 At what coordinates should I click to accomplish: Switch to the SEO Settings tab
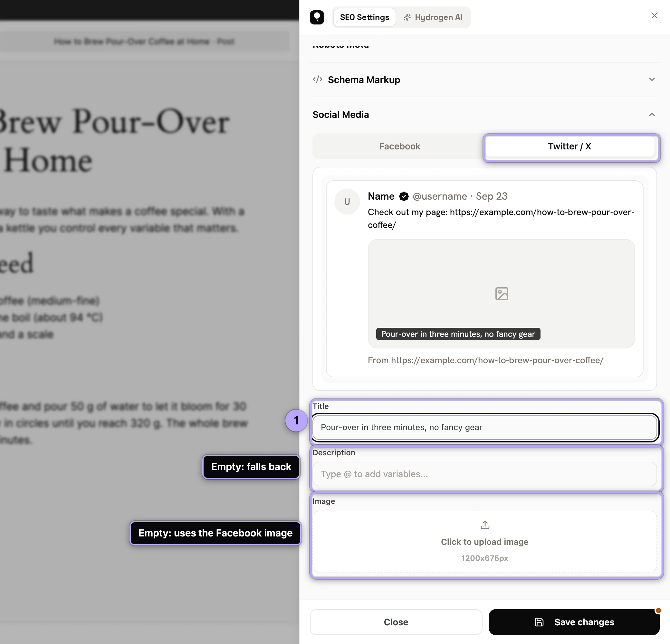(x=364, y=17)
